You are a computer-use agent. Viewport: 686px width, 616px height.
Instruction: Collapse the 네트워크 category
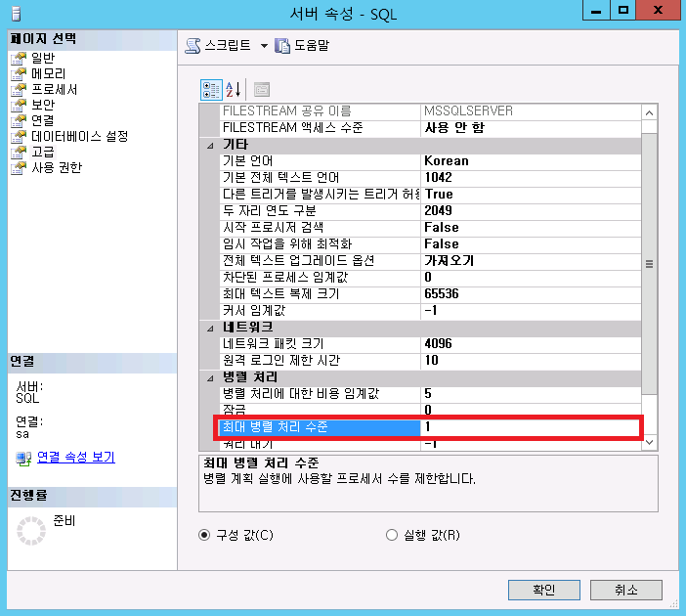(x=210, y=328)
